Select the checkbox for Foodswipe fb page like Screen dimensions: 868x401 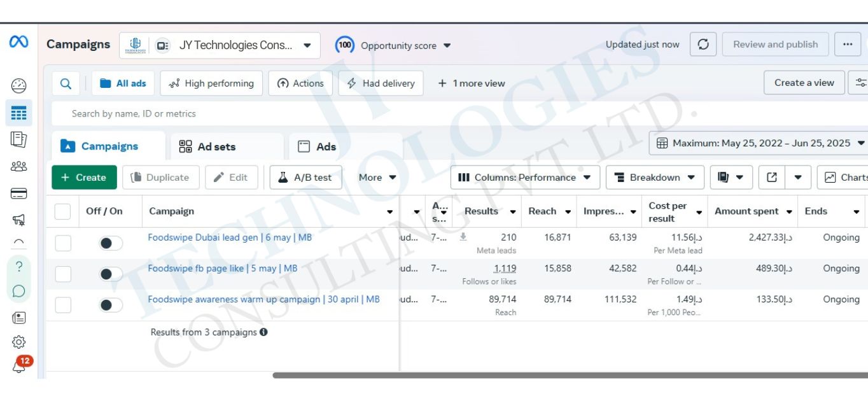coord(63,274)
